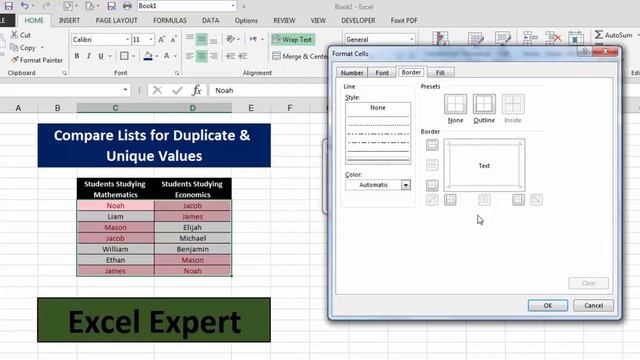Toggle diagonal down border button
This screenshot has width=640, height=360.
(x=536, y=200)
